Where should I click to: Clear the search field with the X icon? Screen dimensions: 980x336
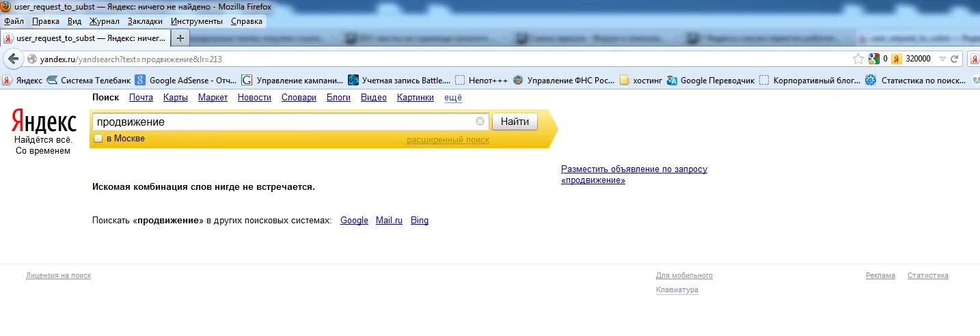(480, 122)
